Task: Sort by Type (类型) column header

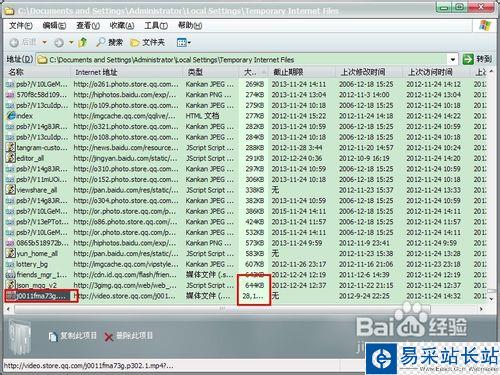Action: pyautogui.click(x=211, y=72)
